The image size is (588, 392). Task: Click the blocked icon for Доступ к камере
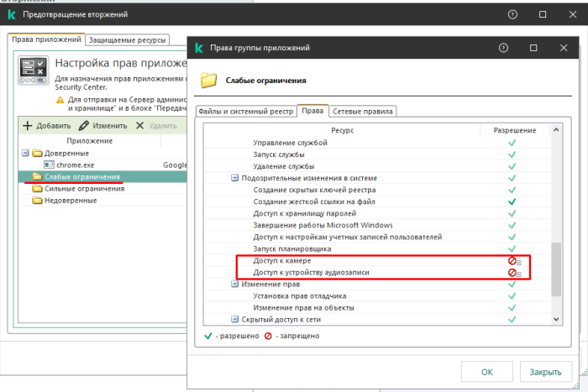(511, 261)
